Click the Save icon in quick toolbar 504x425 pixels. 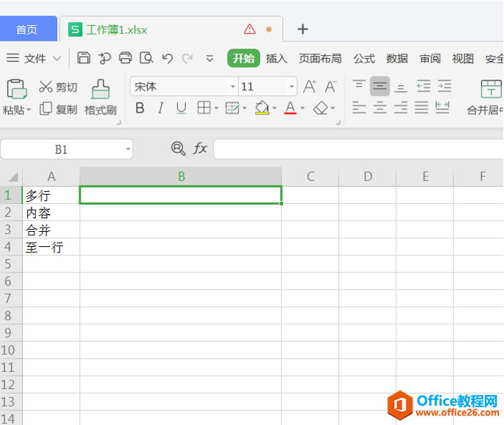[84, 58]
